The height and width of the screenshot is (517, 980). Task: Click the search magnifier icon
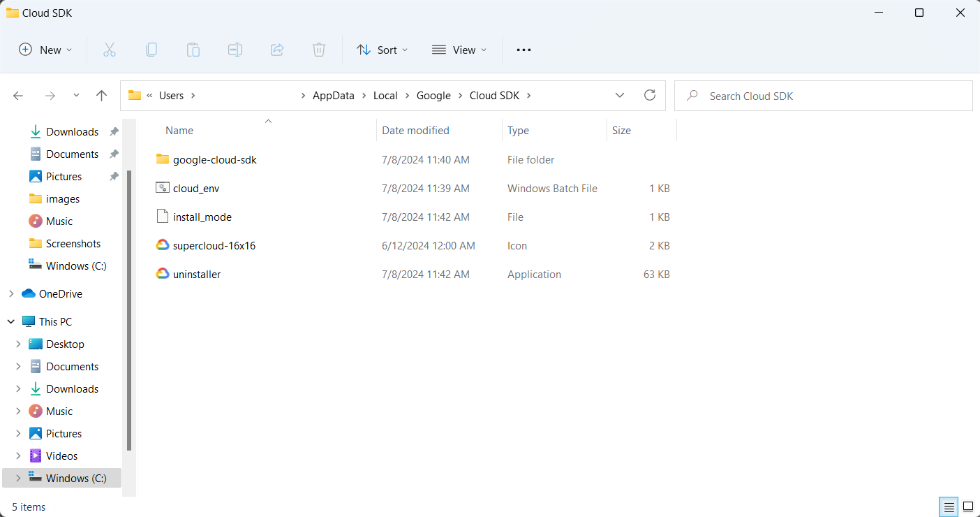(692, 96)
